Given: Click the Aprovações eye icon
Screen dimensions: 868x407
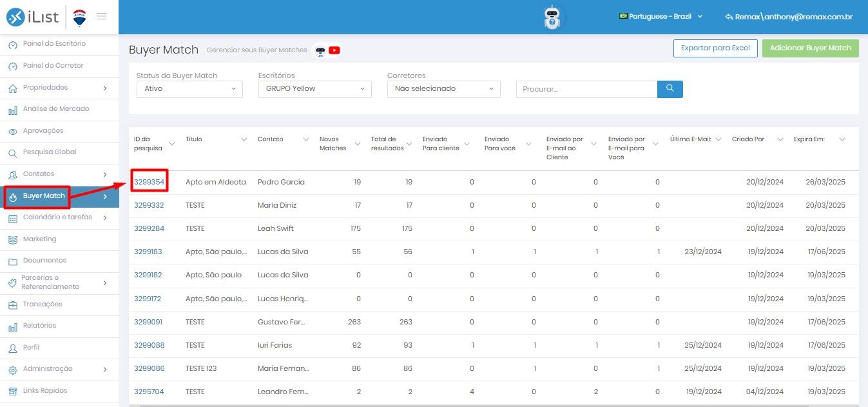Looking at the screenshot, I should [13, 132].
